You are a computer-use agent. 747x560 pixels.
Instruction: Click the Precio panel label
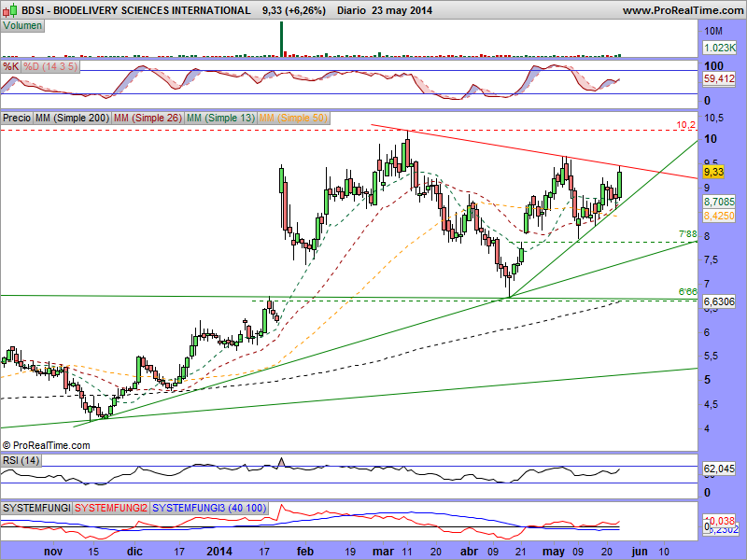pyautogui.click(x=17, y=118)
